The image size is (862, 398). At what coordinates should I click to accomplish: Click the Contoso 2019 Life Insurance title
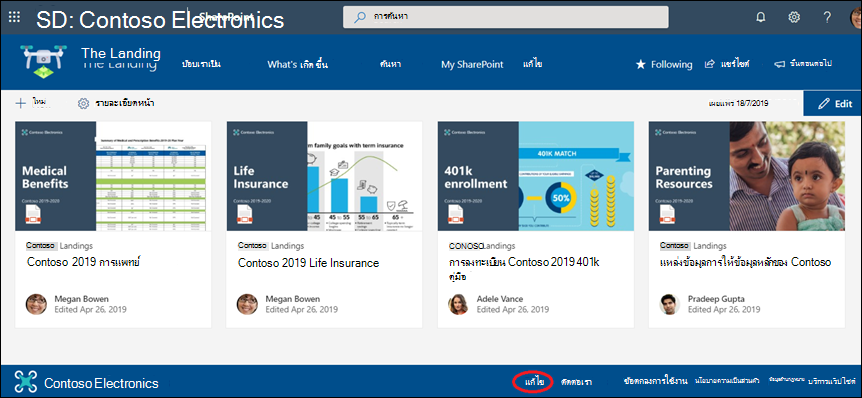point(308,263)
